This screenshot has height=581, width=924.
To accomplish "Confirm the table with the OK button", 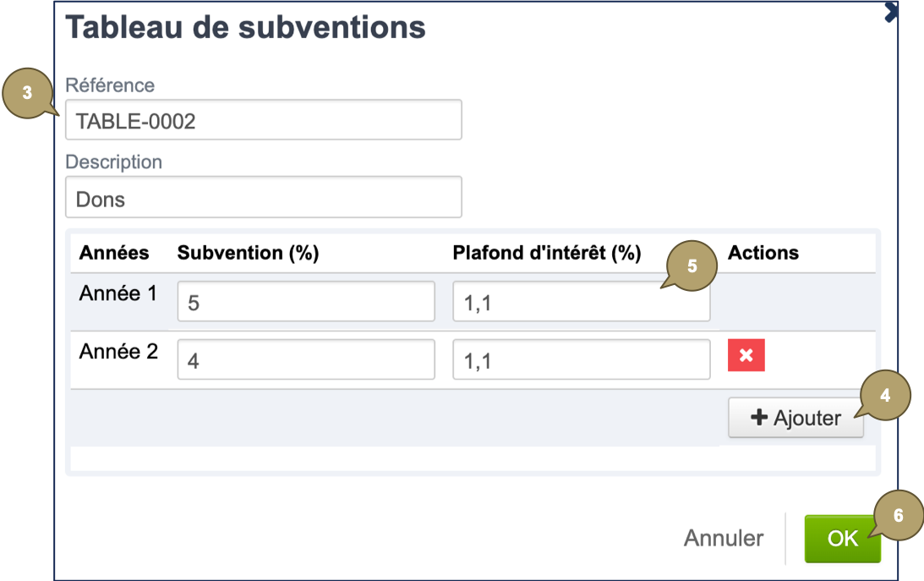I will (842, 537).
